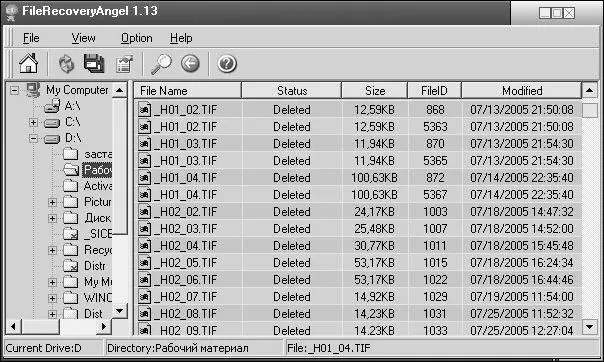Click file icon of _H02_04.TIF
The image size is (604, 362).
144,246
